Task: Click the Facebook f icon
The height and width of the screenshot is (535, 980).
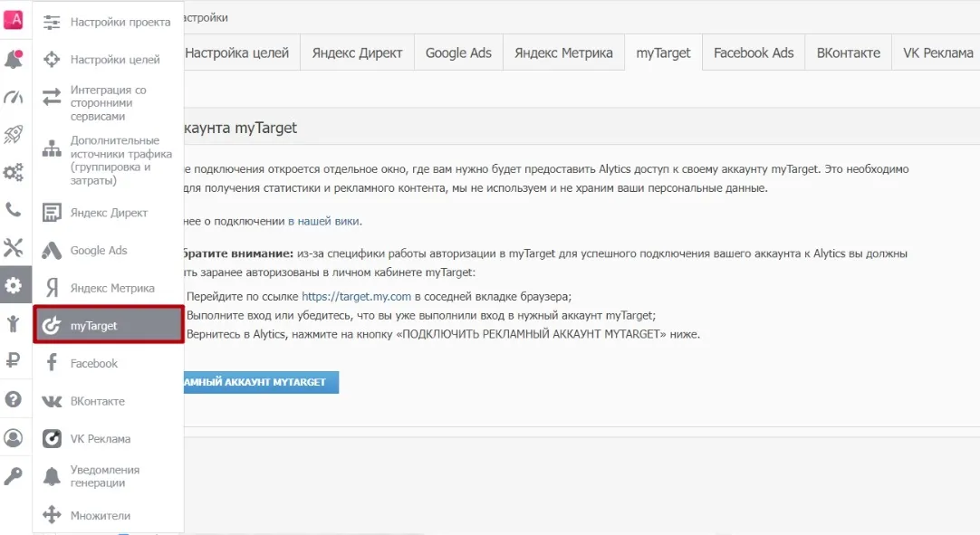Action: click(52, 363)
